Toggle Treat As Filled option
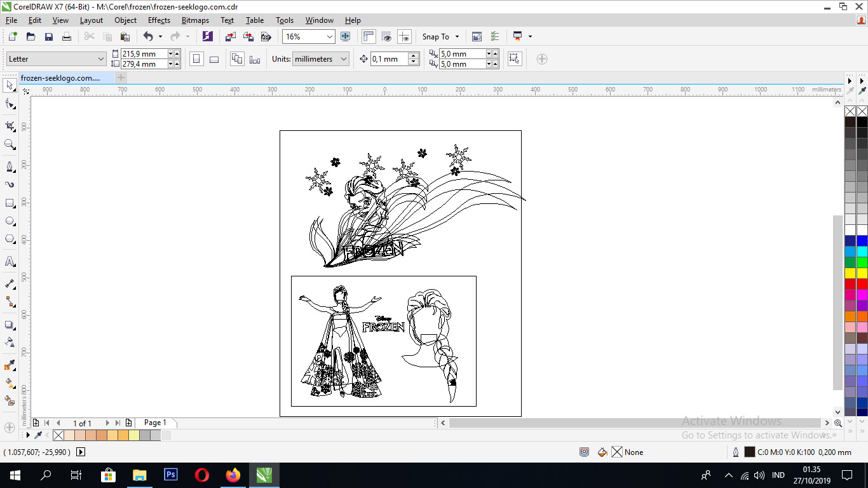The image size is (868, 488). coord(515,59)
